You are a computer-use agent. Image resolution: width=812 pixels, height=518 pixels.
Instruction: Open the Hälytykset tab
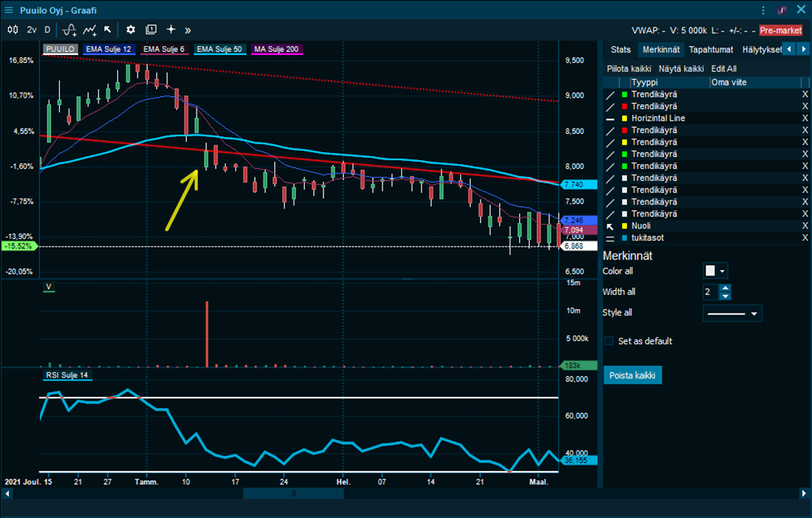point(761,49)
